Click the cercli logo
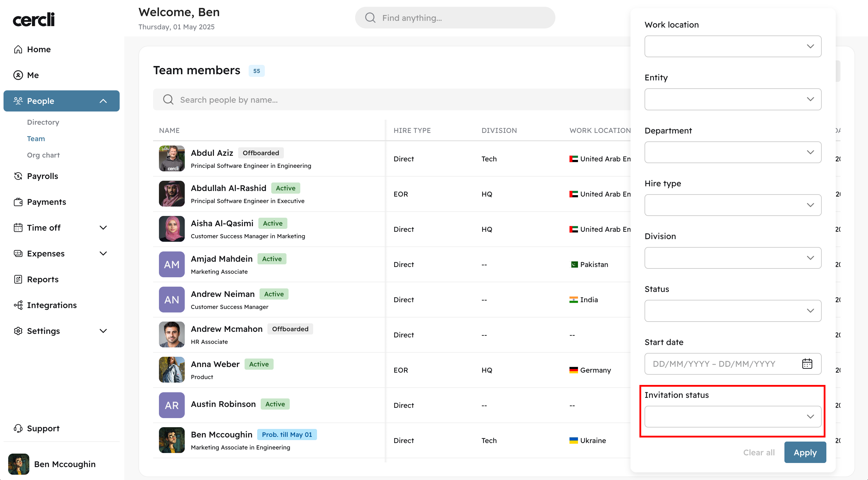868x480 pixels. [34, 20]
